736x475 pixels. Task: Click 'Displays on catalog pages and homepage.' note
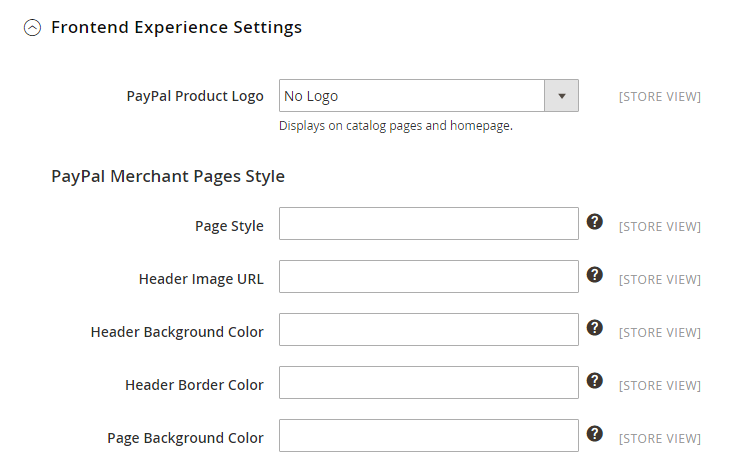396,126
